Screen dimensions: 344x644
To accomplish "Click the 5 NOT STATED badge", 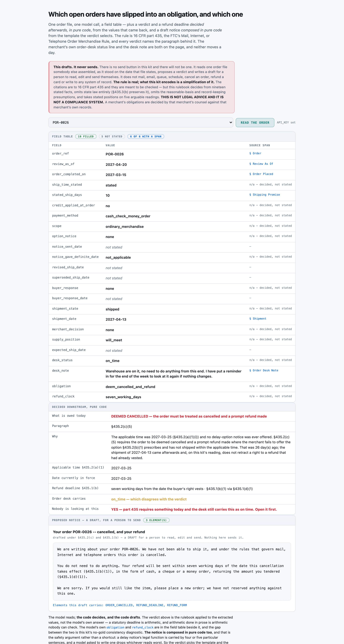I will tap(112, 136).
